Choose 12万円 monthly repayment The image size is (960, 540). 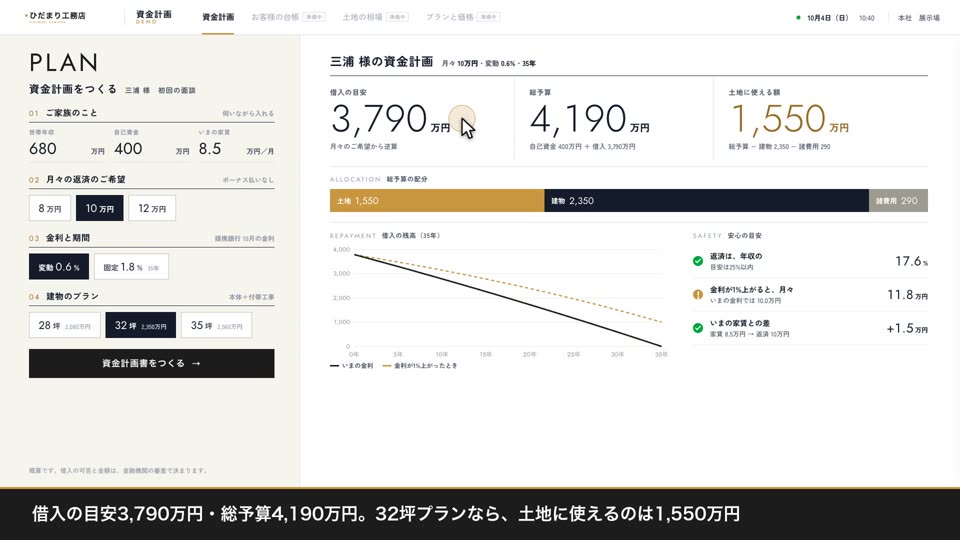coord(152,208)
